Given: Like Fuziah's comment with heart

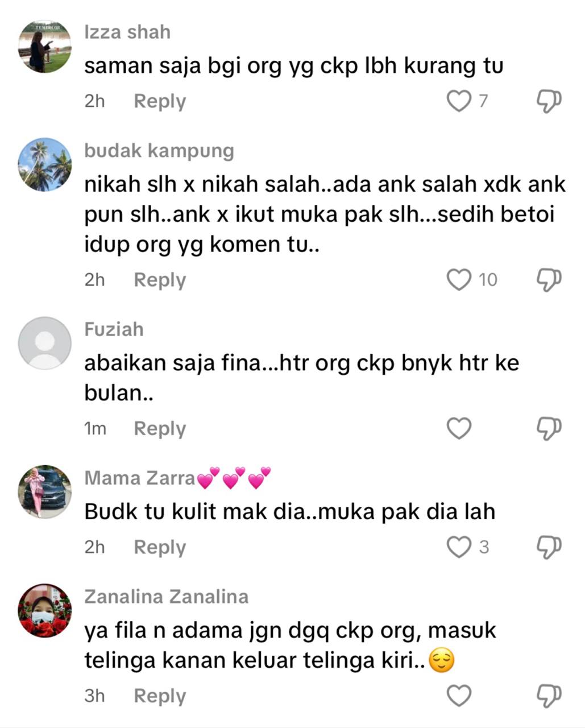Looking at the screenshot, I should (x=459, y=428).
